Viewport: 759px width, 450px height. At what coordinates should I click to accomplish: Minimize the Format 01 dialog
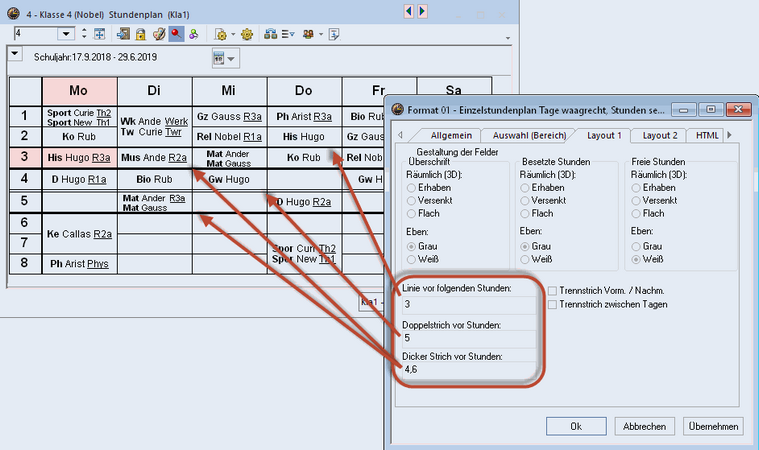click(683, 109)
